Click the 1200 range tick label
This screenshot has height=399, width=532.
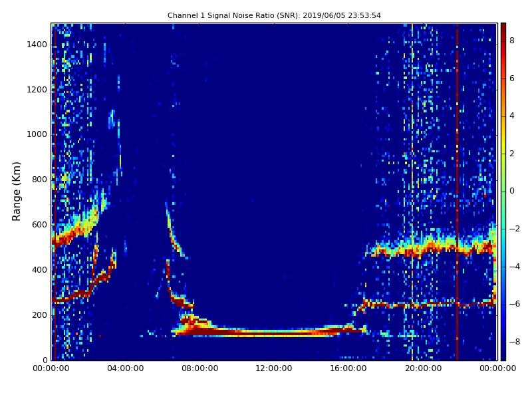[37, 90]
